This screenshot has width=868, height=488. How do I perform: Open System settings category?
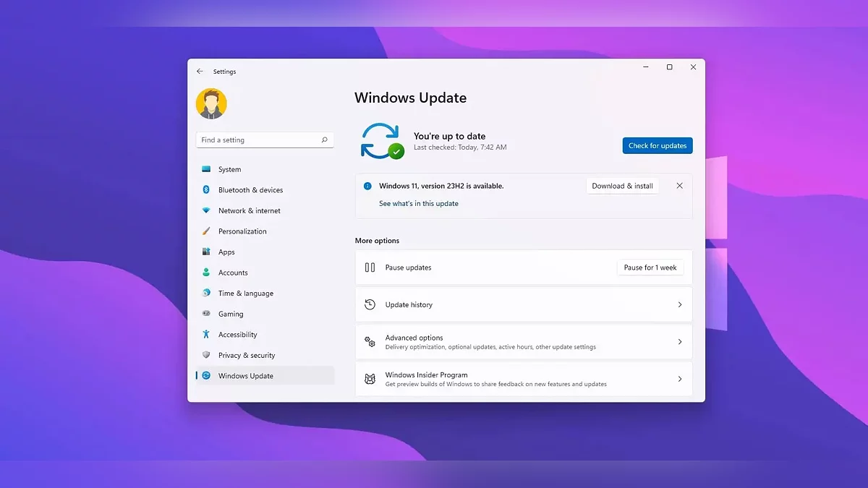pos(265,169)
